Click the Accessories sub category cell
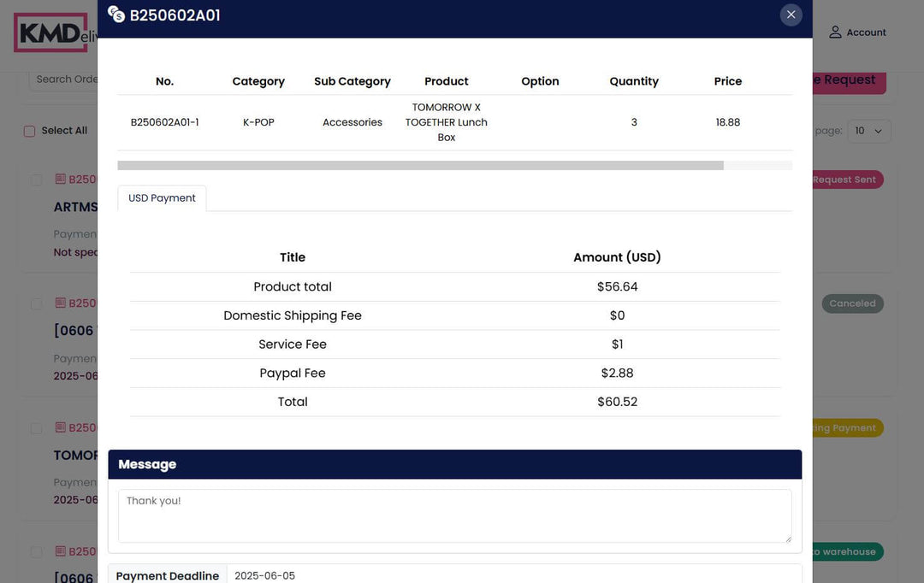This screenshot has width=924, height=583. click(352, 122)
